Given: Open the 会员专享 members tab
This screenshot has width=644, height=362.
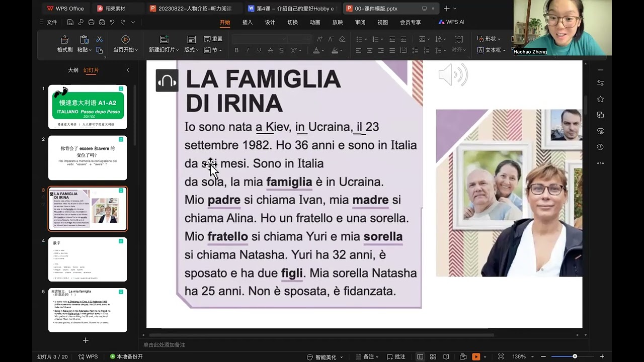Looking at the screenshot, I should [x=411, y=22].
